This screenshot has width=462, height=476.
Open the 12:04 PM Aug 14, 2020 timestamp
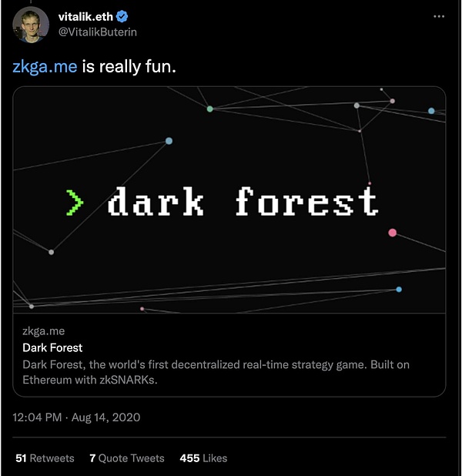[77, 417]
